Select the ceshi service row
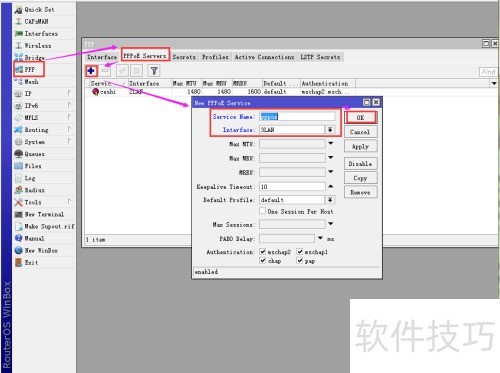The height and width of the screenshot is (373, 500). click(220, 92)
